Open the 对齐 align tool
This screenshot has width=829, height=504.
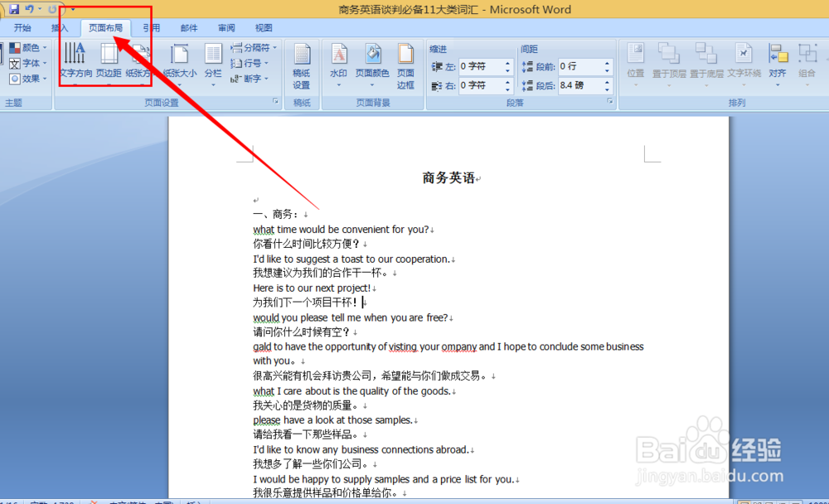(x=778, y=64)
